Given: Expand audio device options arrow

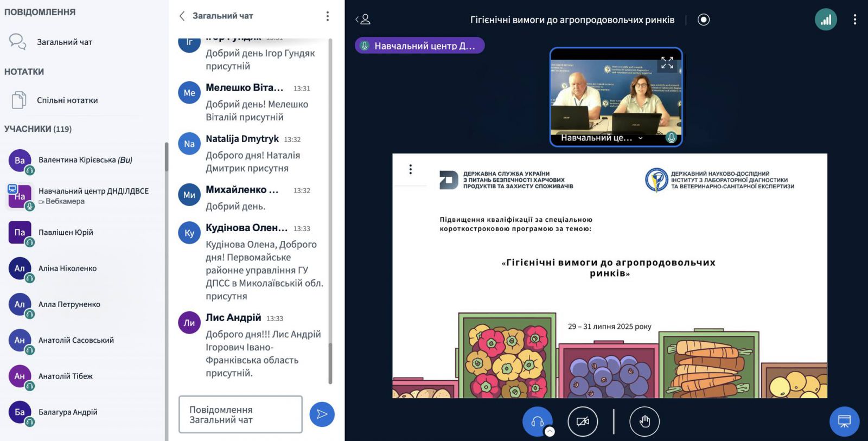Looking at the screenshot, I should (550, 432).
